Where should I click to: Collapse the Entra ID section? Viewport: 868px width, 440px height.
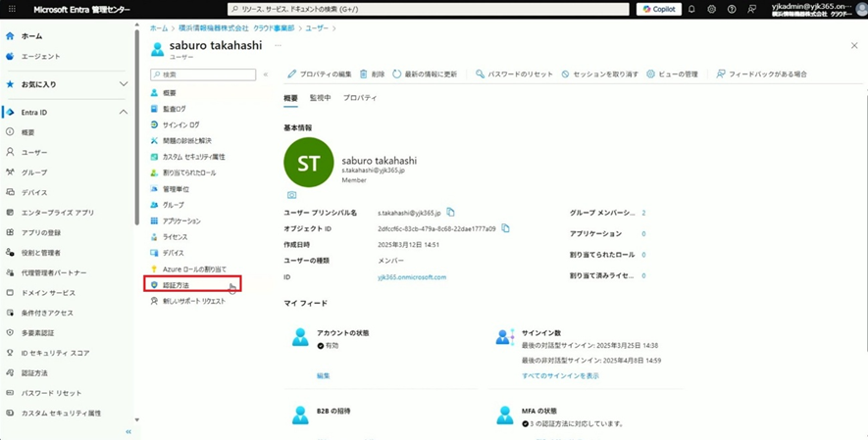coord(124,113)
